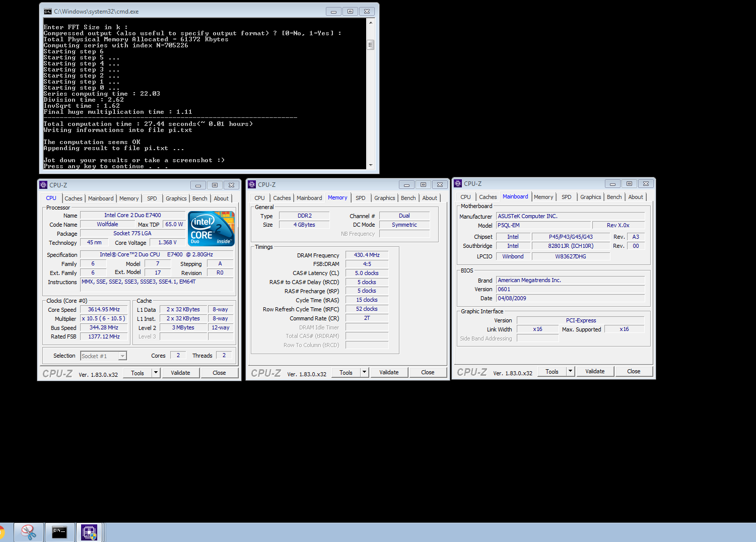Click the cmd vertical scrollbar thumb
The height and width of the screenshot is (542, 756).
click(371, 45)
